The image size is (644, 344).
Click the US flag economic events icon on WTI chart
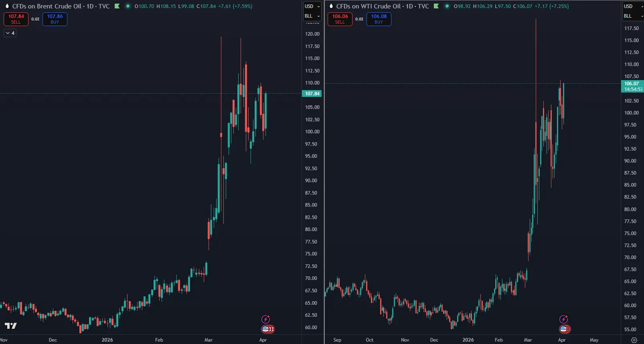coord(564,329)
